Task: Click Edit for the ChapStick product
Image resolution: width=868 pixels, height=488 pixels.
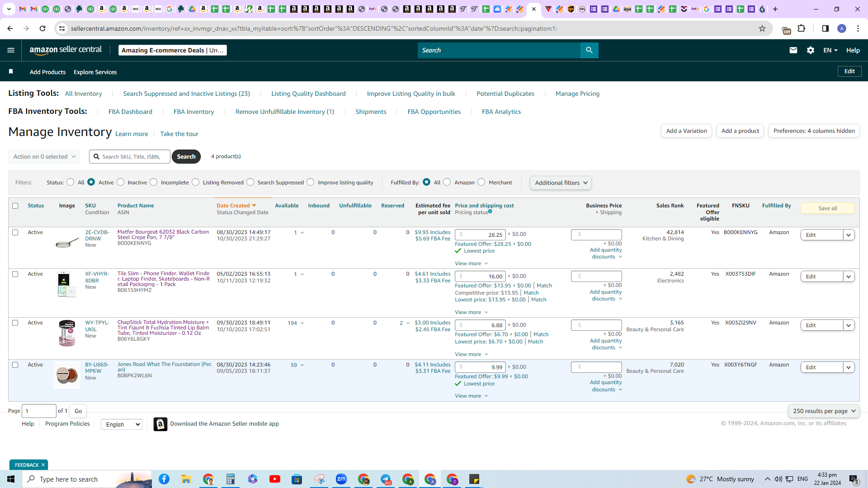Action: point(821,325)
